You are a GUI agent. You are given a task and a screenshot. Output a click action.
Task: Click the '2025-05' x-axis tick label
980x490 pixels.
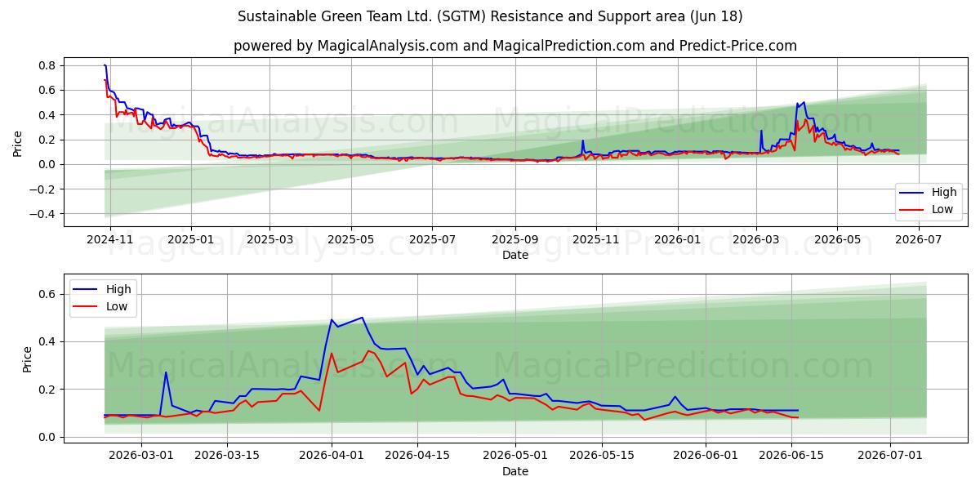tap(351, 239)
